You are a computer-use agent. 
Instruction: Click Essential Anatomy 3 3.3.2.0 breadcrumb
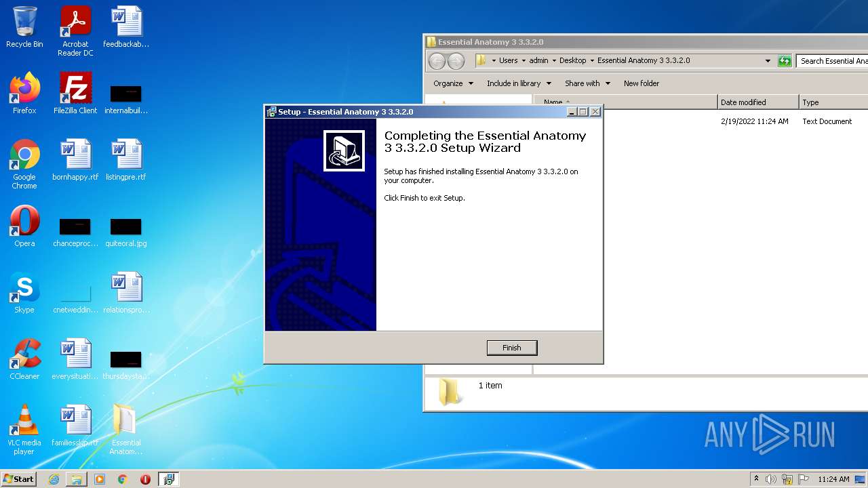point(644,60)
